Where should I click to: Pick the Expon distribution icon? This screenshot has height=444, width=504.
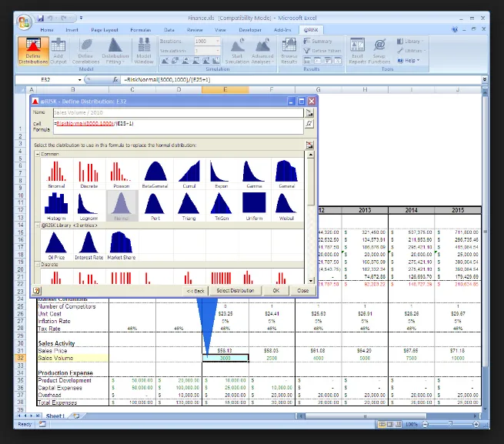pyautogui.click(x=222, y=174)
